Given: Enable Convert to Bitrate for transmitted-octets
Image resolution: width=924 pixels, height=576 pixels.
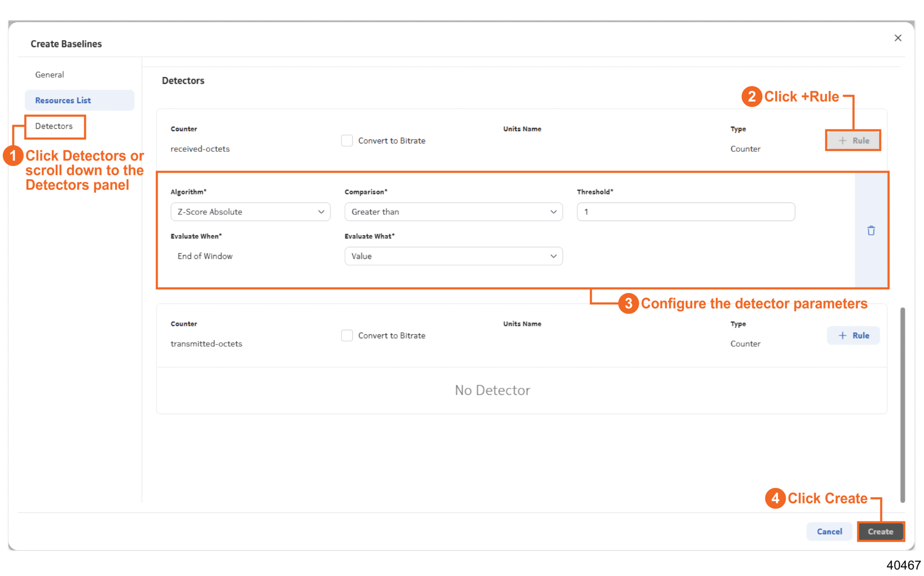Looking at the screenshot, I should coord(347,335).
